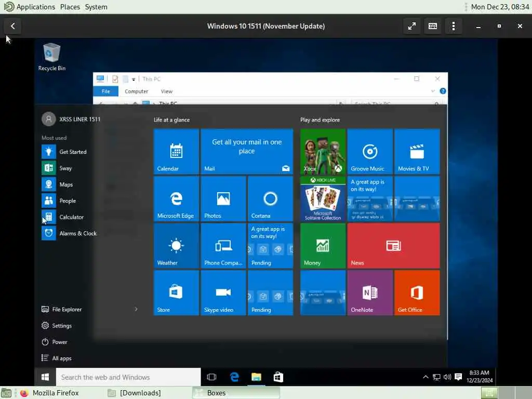Screen dimensions: 532x399
Task: Open Microsoft Solitaire Collection tile
Action: click(x=323, y=198)
